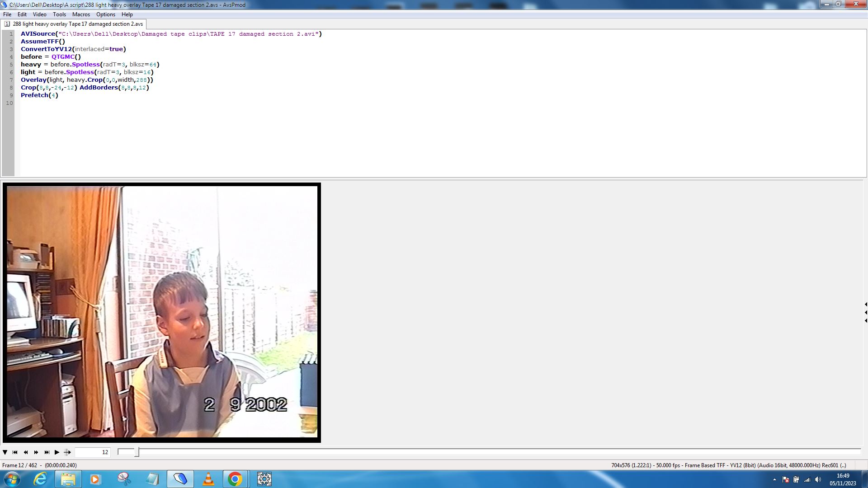Open the gear settings app on the taskbar
The image size is (868, 488).
[x=264, y=479]
